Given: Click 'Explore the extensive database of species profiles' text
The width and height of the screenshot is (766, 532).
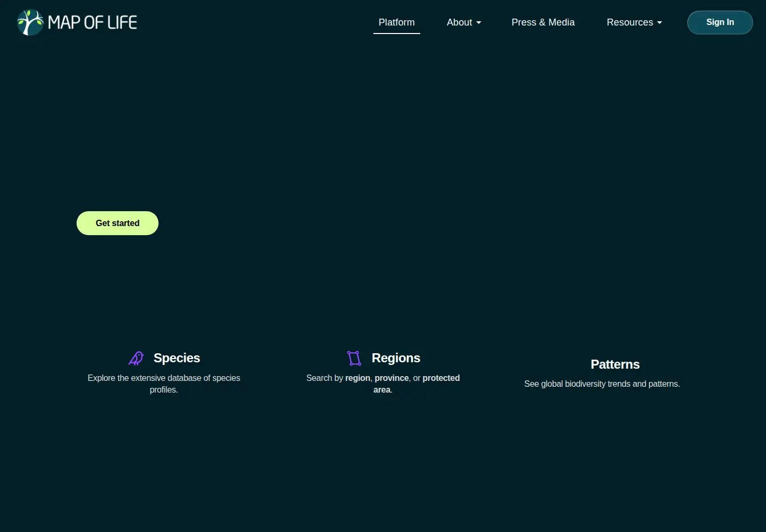Looking at the screenshot, I should pyautogui.click(x=164, y=384).
